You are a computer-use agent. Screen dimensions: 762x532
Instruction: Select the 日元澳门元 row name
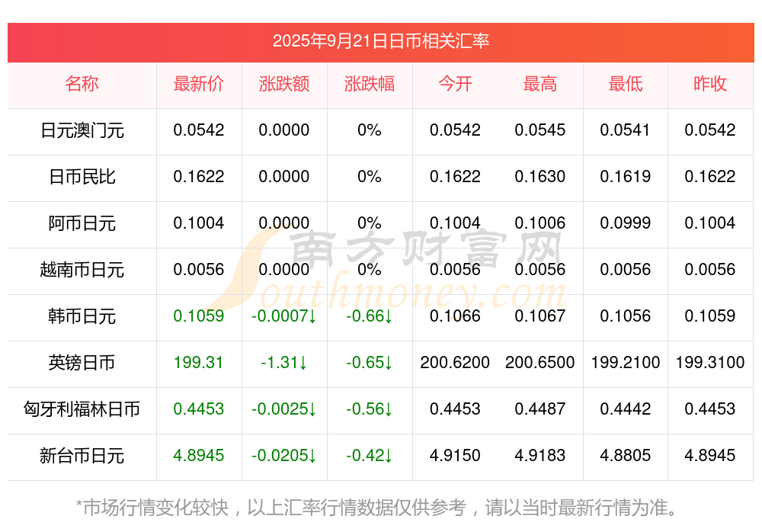point(82,130)
